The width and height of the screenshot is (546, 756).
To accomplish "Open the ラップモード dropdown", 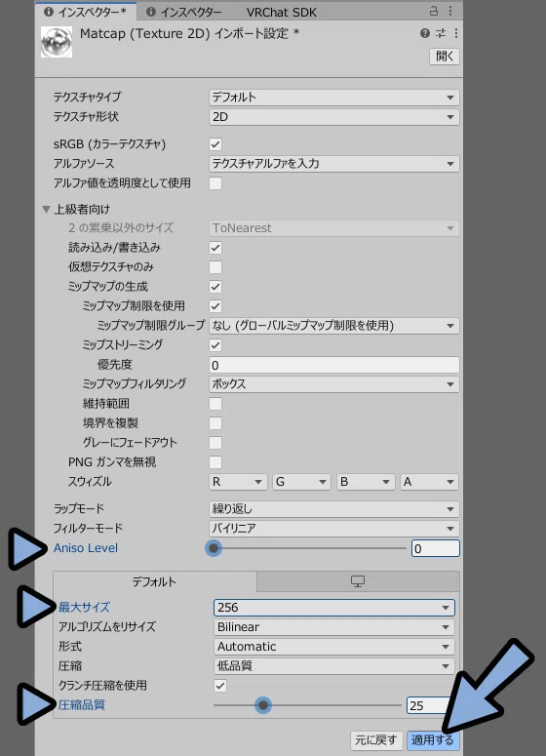I will (334, 508).
